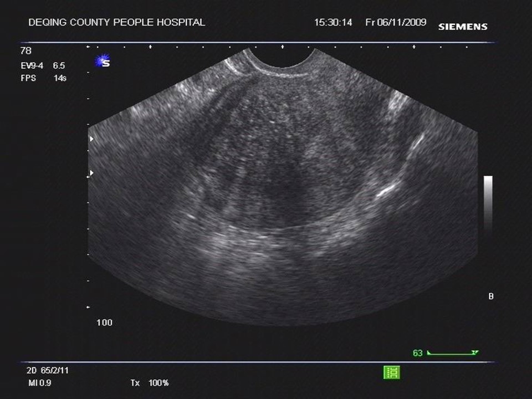This screenshot has height=399, width=532.
Task: Click the number 78 at top left
Action: pos(26,51)
